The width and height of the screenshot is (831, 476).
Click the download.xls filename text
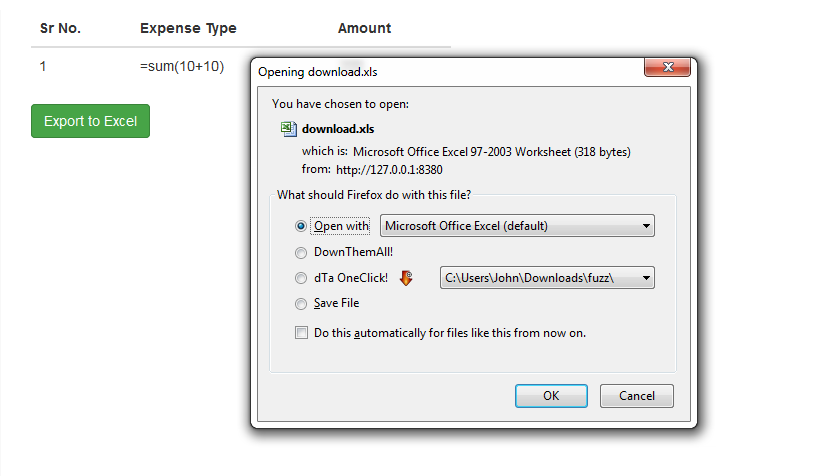338,129
